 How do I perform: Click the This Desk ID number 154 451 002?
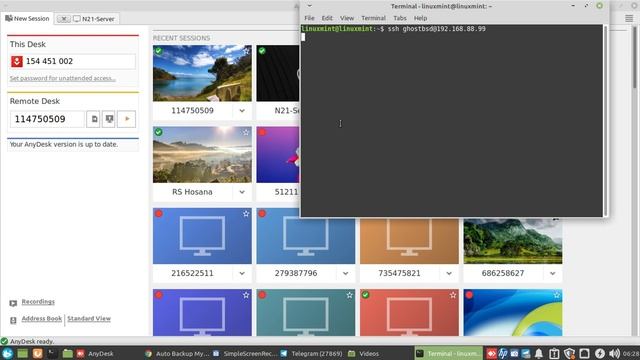click(x=49, y=61)
